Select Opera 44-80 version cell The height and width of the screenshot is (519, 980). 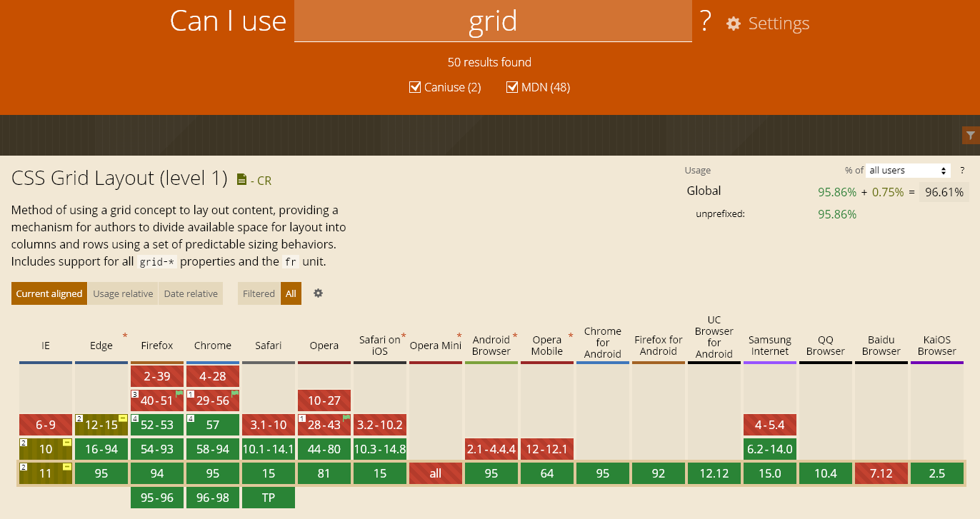pyautogui.click(x=324, y=449)
